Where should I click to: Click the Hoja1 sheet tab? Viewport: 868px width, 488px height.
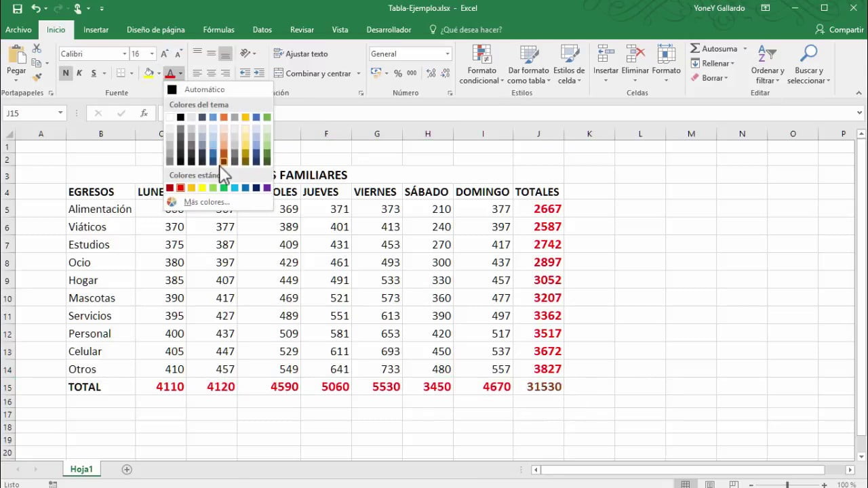81,468
